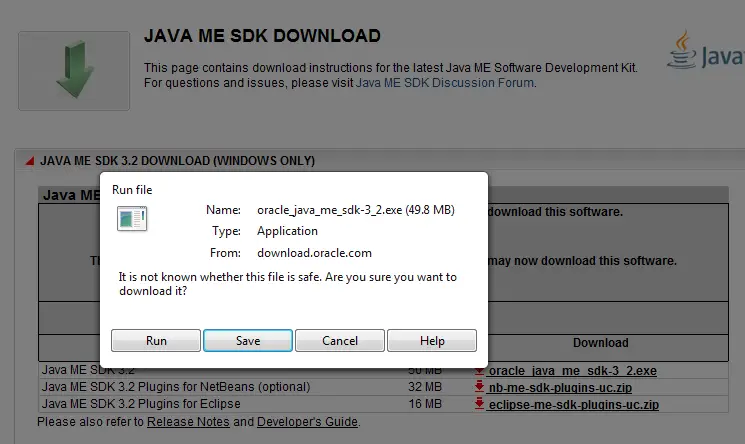Collapse the Java ME SDK 3.2 Download section

(x=29, y=161)
